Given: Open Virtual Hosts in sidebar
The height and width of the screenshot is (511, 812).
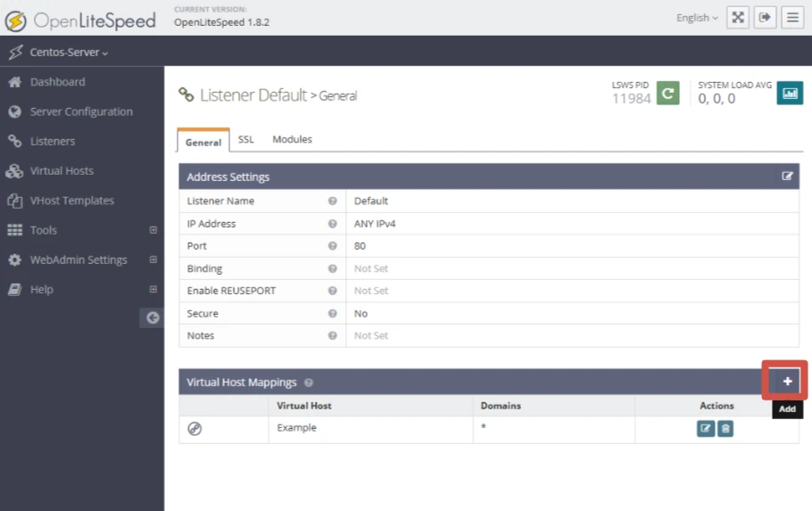Looking at the screenshot, I should pyautogui.click(x=62, y=171).
